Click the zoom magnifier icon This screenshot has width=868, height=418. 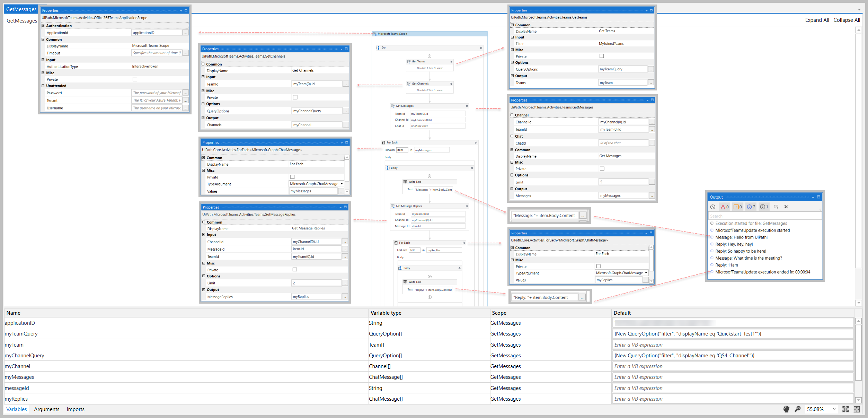(x=797, y=409)
